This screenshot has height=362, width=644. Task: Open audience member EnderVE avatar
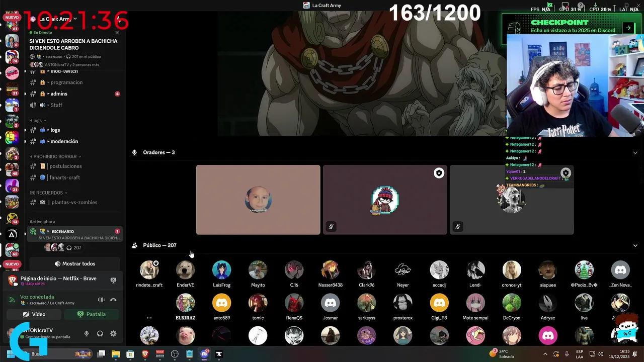coord(185,270)
